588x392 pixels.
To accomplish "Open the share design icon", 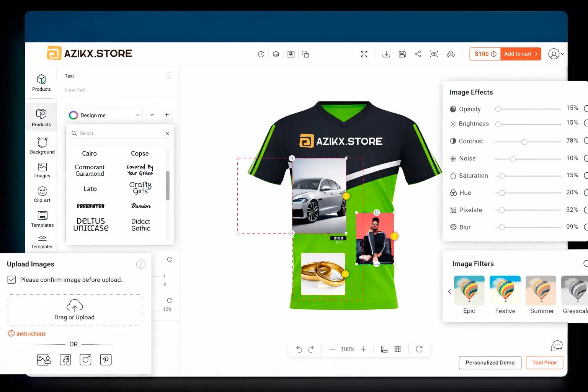I will [418, 54].
